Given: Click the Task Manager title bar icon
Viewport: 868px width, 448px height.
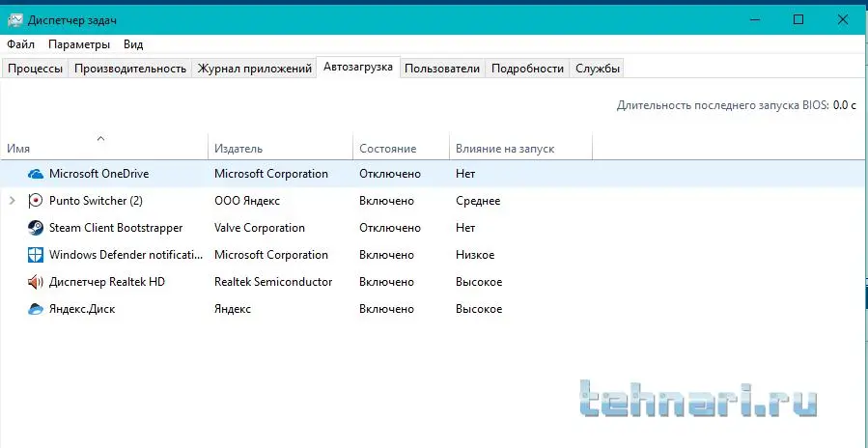Looking at the screenshot, I should tap(15, 20).
